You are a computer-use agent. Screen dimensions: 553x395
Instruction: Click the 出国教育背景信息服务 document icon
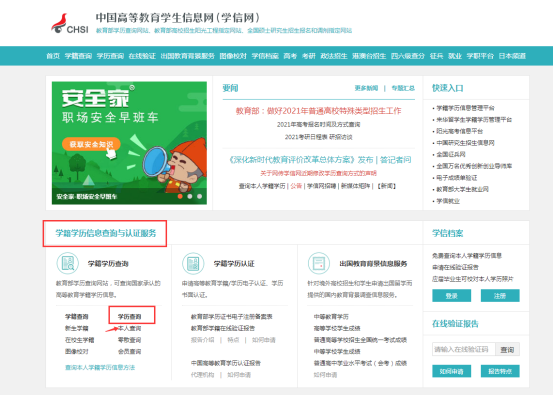click(319, 263)
